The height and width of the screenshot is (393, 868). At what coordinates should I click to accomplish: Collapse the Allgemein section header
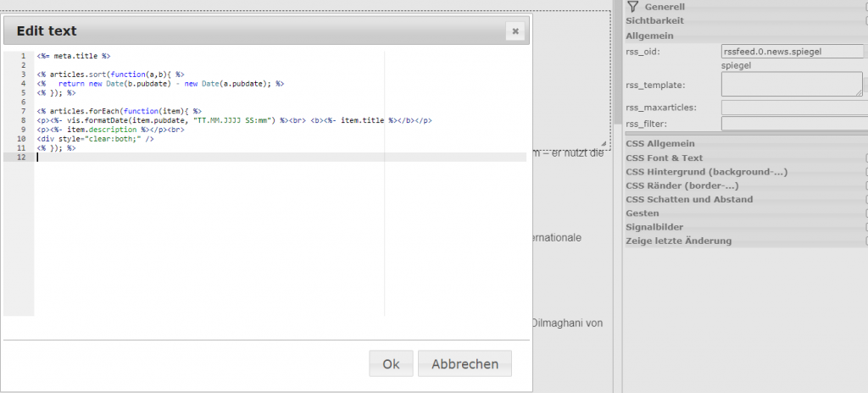[649, 36]
